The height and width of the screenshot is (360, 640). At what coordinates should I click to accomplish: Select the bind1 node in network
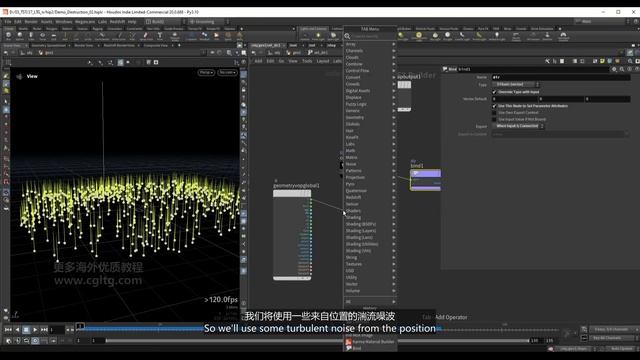click(x=425, y=180)
